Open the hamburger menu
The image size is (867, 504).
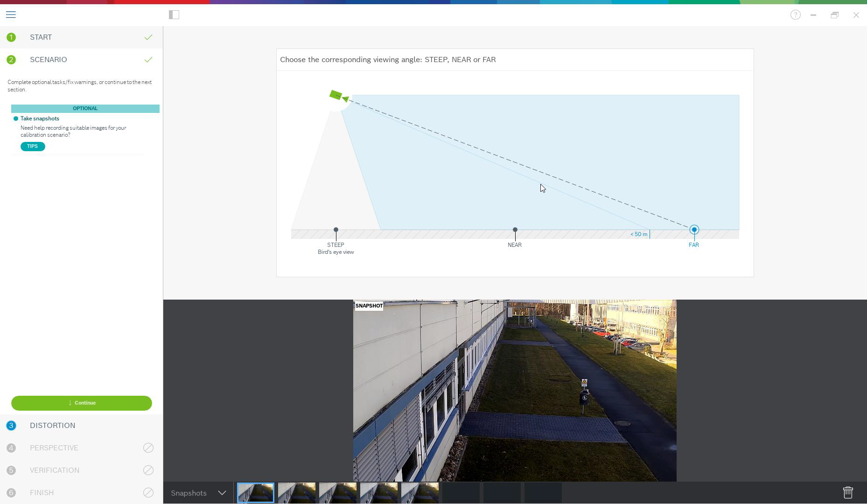[x=11, y=15]
